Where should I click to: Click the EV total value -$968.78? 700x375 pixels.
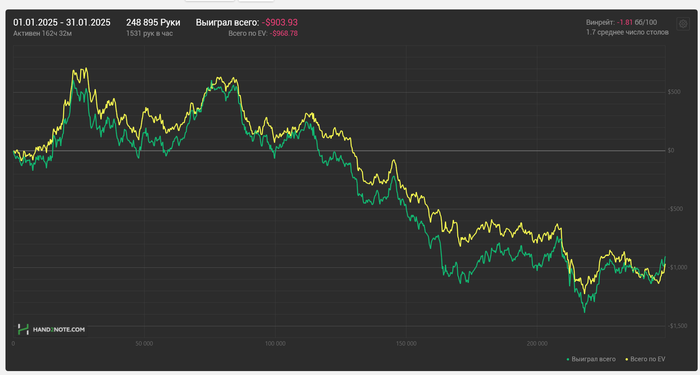tap(283, 33)
